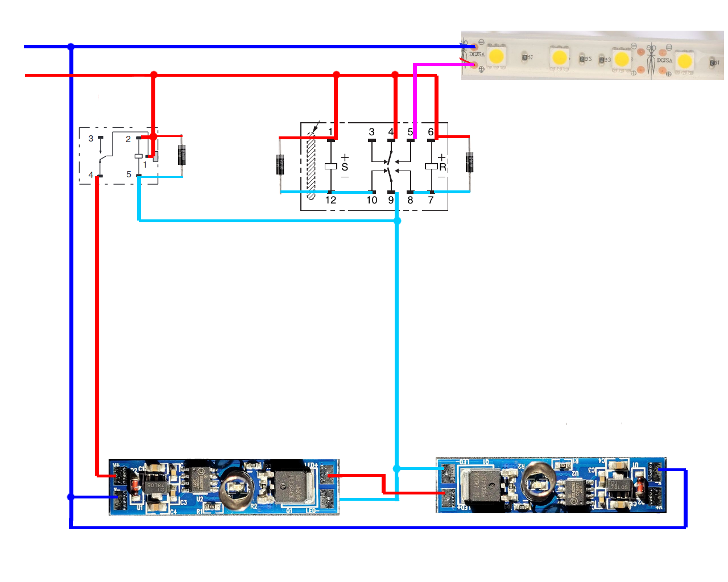Click terminal 3 label of the small relay
728x582 pixels.
tap(91, 138)
